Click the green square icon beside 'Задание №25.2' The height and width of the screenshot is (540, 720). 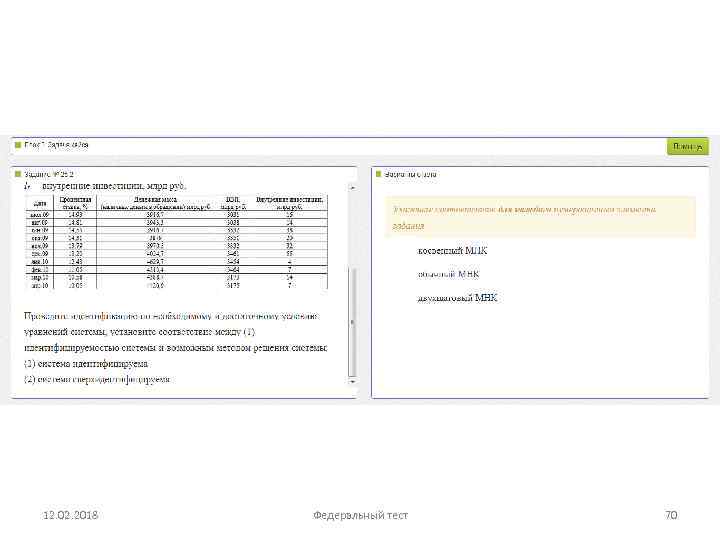18,174
